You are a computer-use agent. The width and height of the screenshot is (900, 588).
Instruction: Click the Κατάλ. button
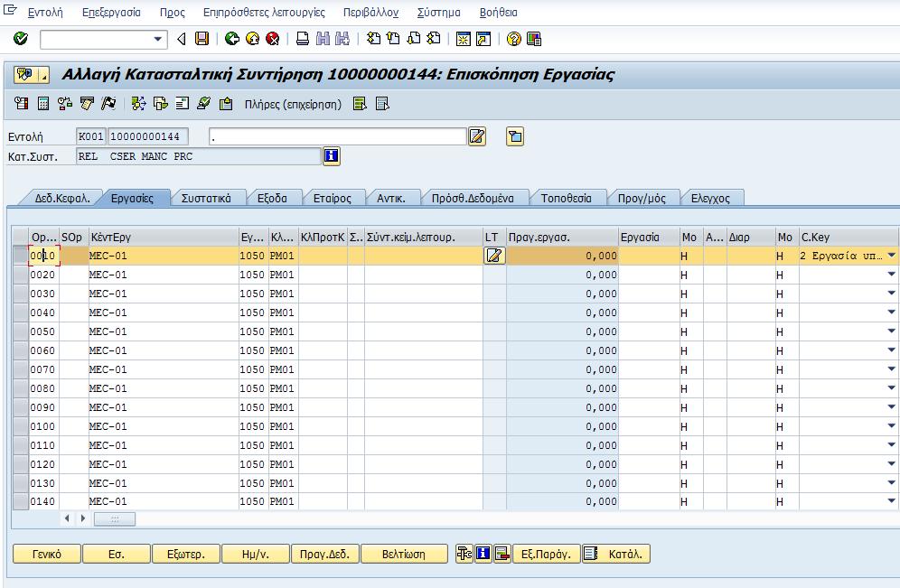tap(616, 555)
